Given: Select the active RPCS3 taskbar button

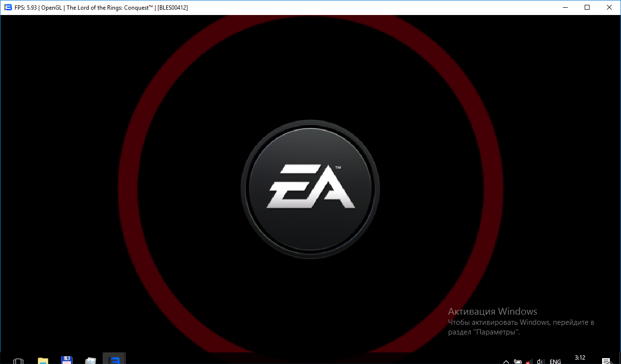Looking at the screenshot, I should point(114,360).
